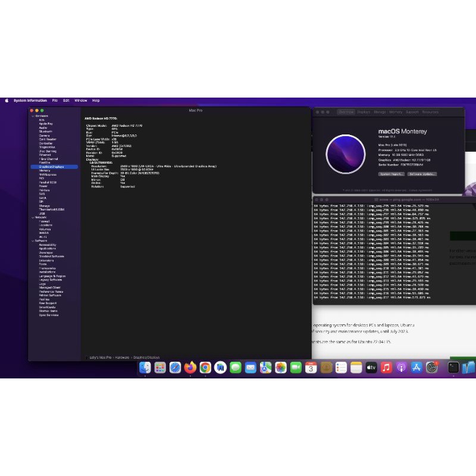Open the Window menu in menu bar
This screenshot has height=476, width=476.
click(x=81, y=101)
